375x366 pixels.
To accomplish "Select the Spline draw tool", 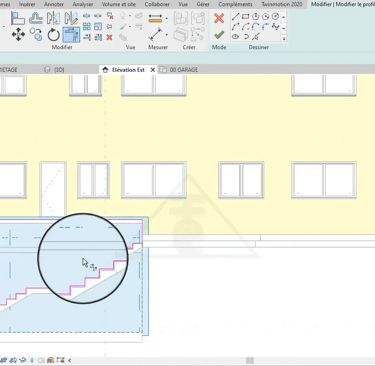I will pos(275,27).
